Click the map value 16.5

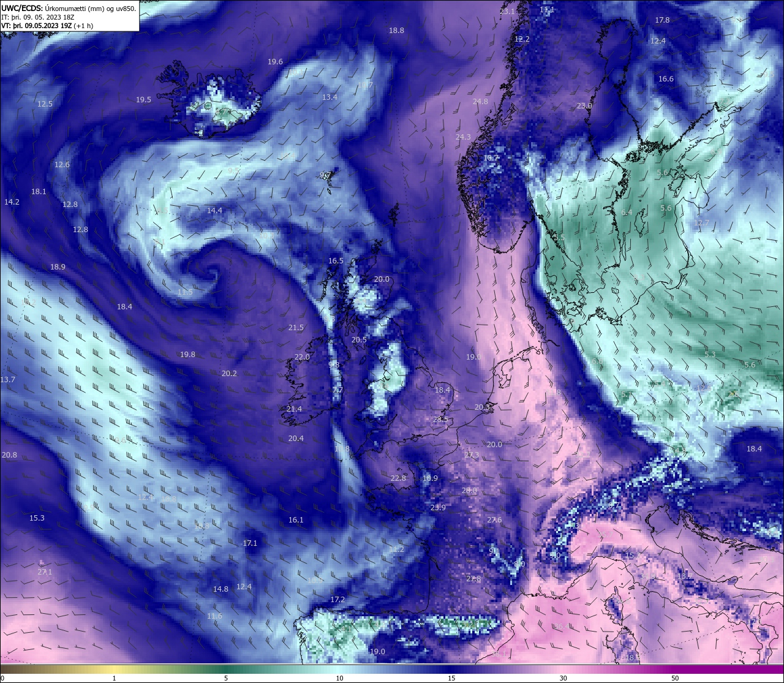coord(336,261)
